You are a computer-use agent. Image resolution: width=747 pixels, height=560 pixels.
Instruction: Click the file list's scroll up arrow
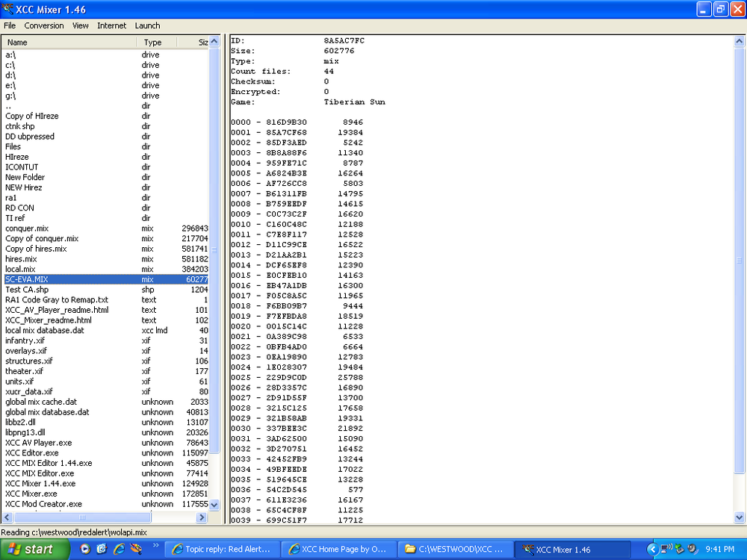(x=214, y=41)
